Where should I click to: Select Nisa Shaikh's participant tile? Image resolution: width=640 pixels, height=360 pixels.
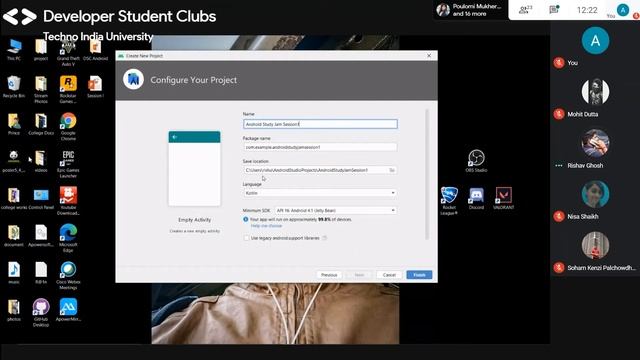(595, 201)
